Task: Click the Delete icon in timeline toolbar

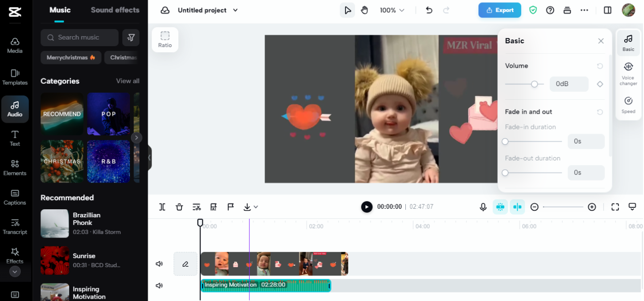Action: pyautogui.click(x=179, y=206)
